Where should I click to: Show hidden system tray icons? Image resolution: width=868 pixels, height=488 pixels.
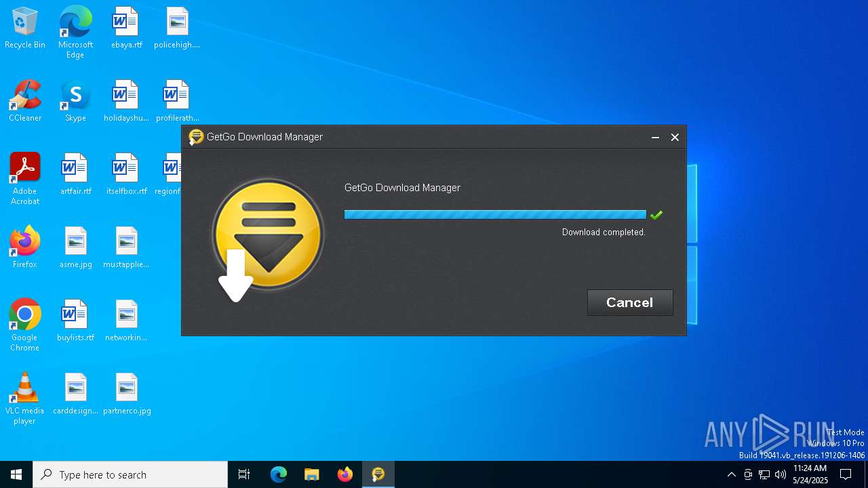point(731,474)
